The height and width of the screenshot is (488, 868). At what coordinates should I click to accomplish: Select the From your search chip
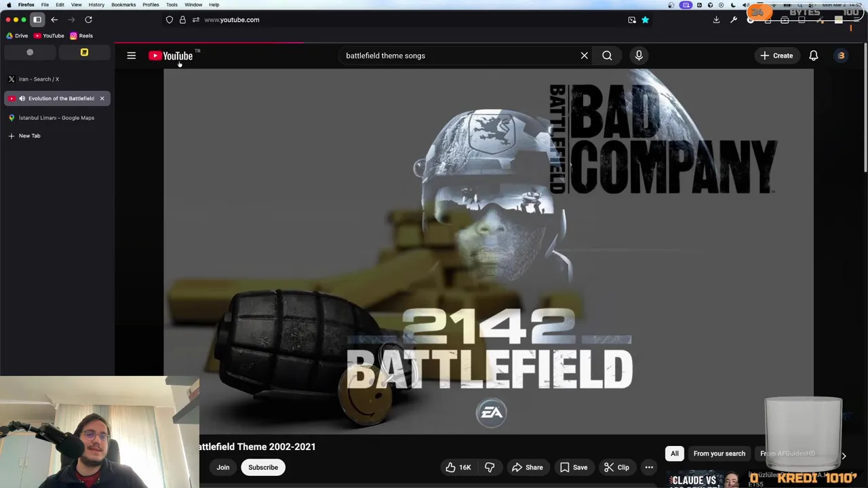[719, 453]
